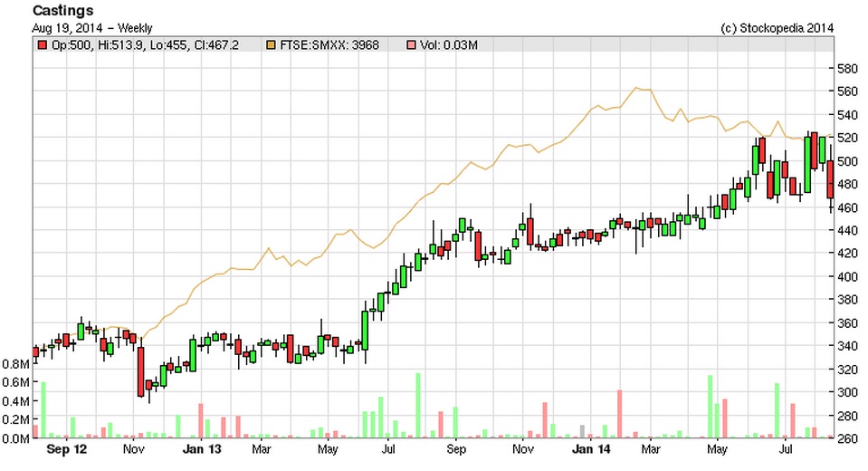Click the 'Castings' chart title
This screenshot has height=471, width=868.
(x=63, y=11)
